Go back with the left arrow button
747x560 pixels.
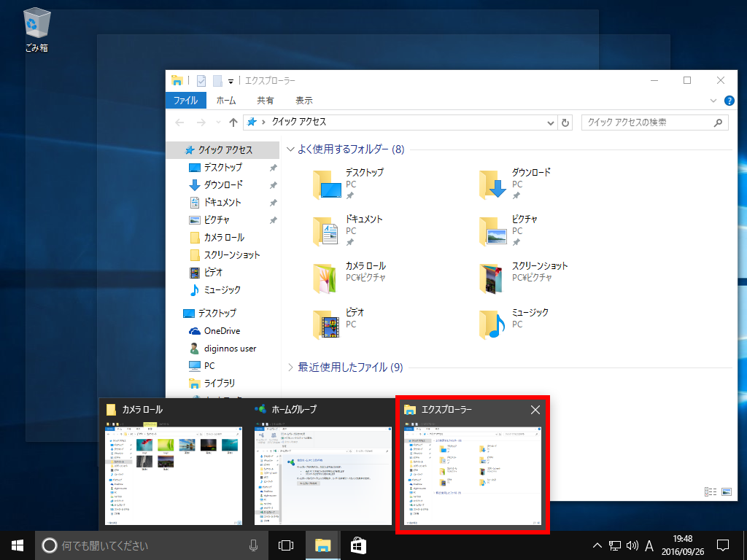coord(179,122)
